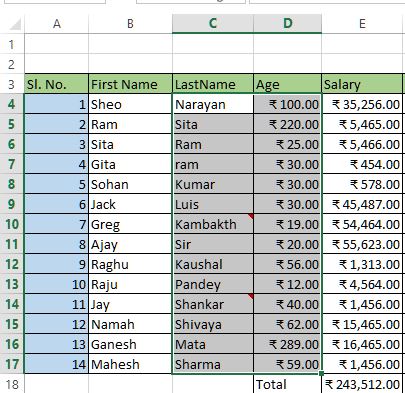Click the 'LastName' header cell
The image size is (405, 393).
coord(213,84)
